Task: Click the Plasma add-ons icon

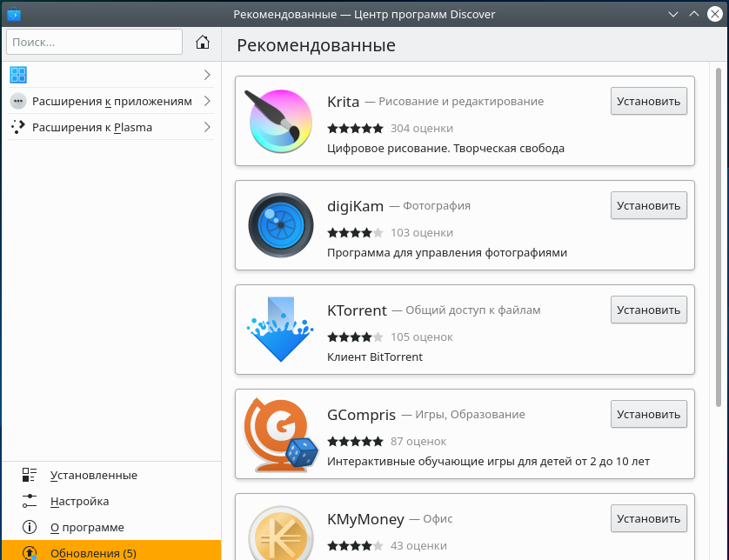Action: (x=18, y=127)
